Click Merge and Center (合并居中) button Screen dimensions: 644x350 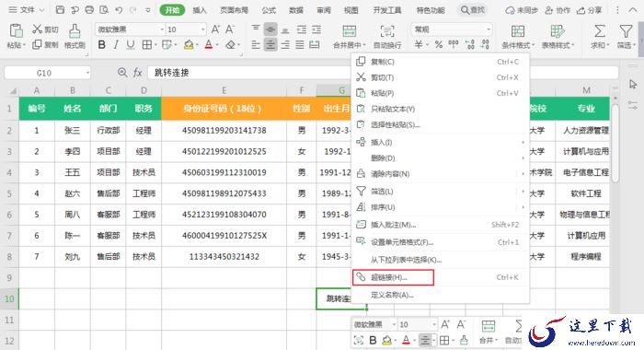(x=349, y=36)
